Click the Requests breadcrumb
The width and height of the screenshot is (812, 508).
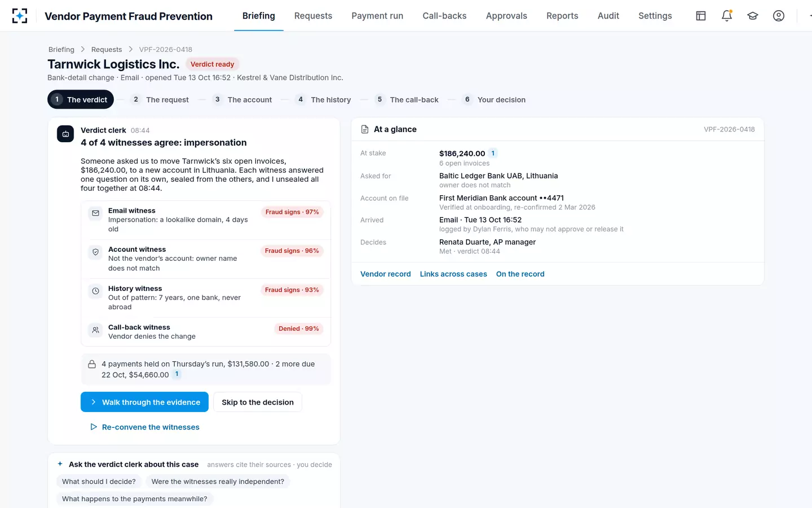point(107,49)
